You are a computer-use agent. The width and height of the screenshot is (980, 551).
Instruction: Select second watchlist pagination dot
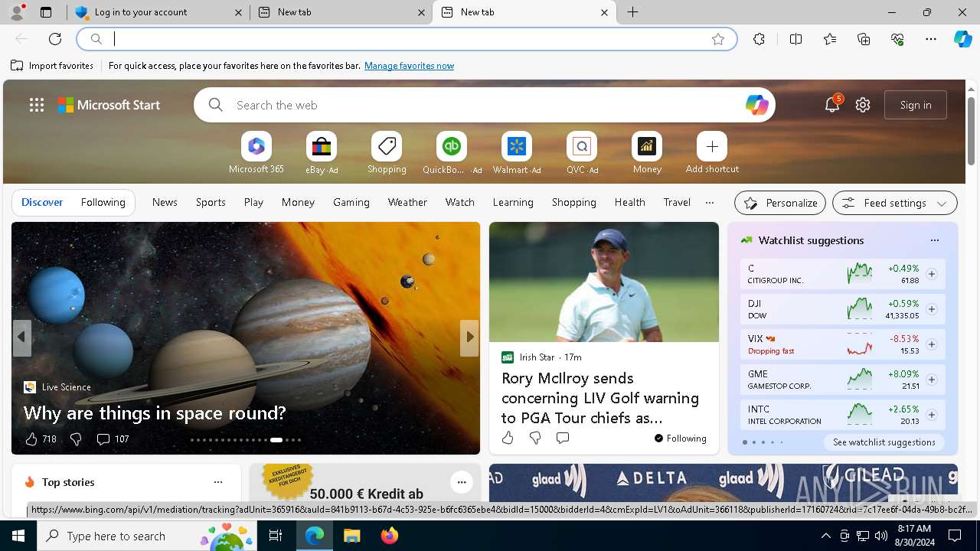tap(754, 442)
